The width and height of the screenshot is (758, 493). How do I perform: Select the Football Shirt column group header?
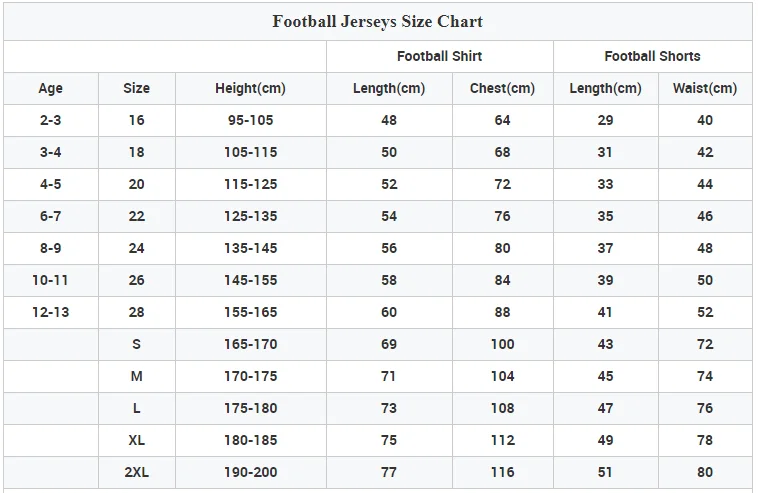pyautogui.click(x=439, y=56)
